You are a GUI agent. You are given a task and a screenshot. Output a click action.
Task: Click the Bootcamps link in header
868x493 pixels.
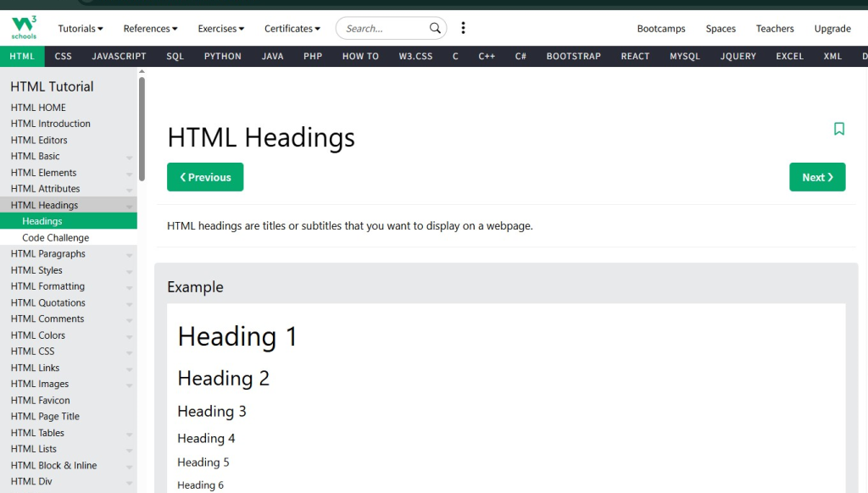click(x=661, y=29)
